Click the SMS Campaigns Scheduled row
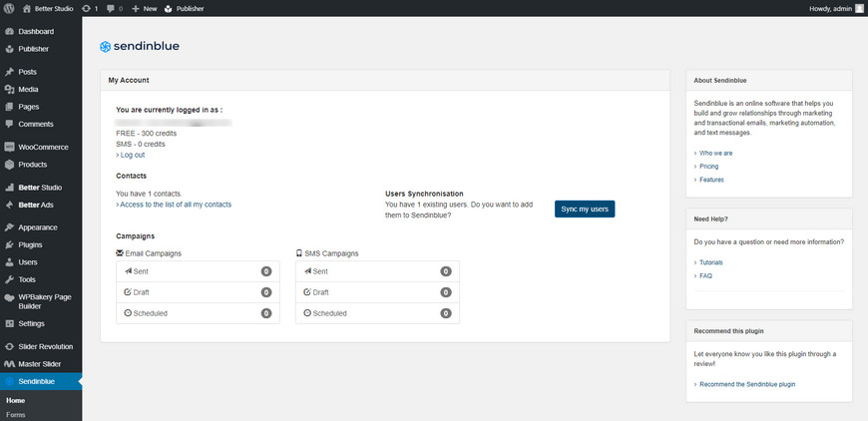 (x=377, y=313)
